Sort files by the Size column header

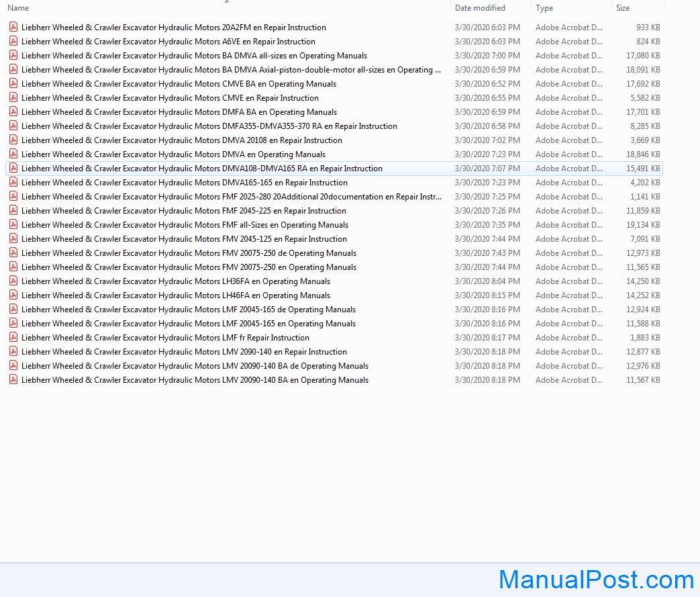tap(623, 7)
